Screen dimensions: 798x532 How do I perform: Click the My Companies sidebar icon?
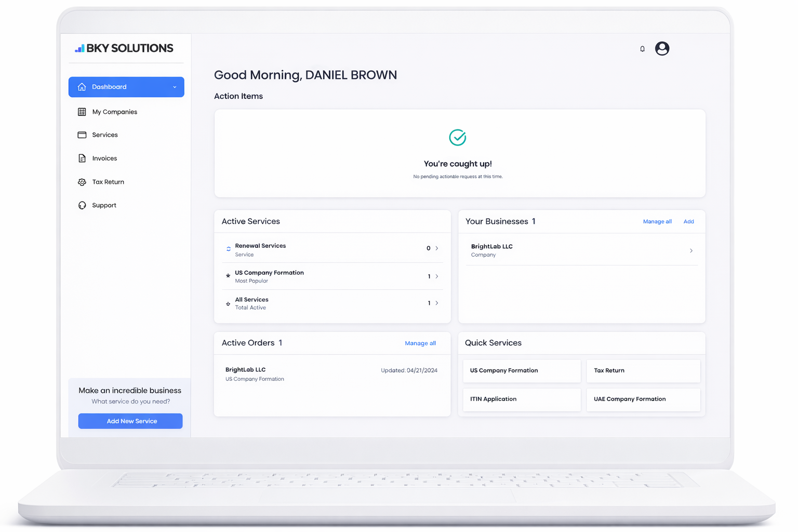click(x=82, y=112)
